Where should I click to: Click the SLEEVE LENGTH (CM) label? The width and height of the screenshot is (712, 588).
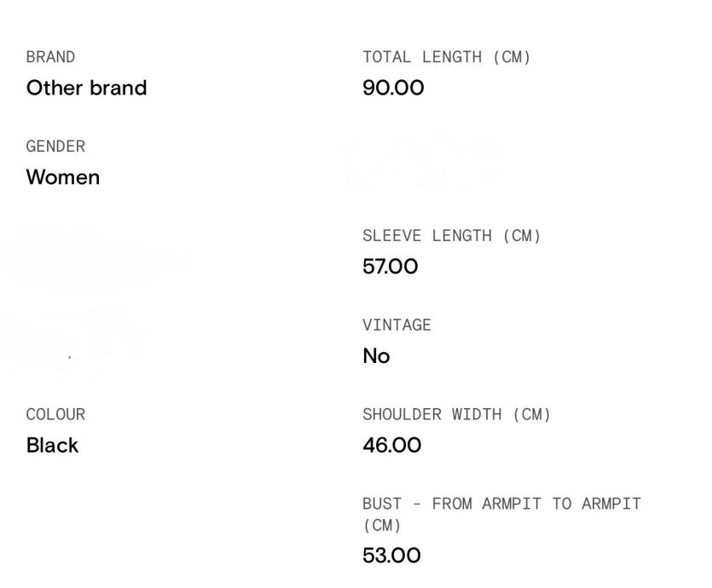click(452, 236)
